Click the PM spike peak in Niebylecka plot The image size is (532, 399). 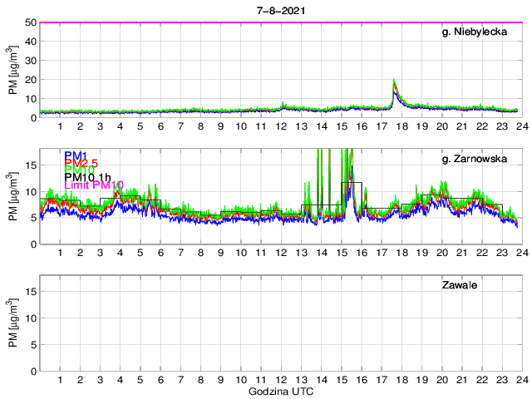coord(394,81)
